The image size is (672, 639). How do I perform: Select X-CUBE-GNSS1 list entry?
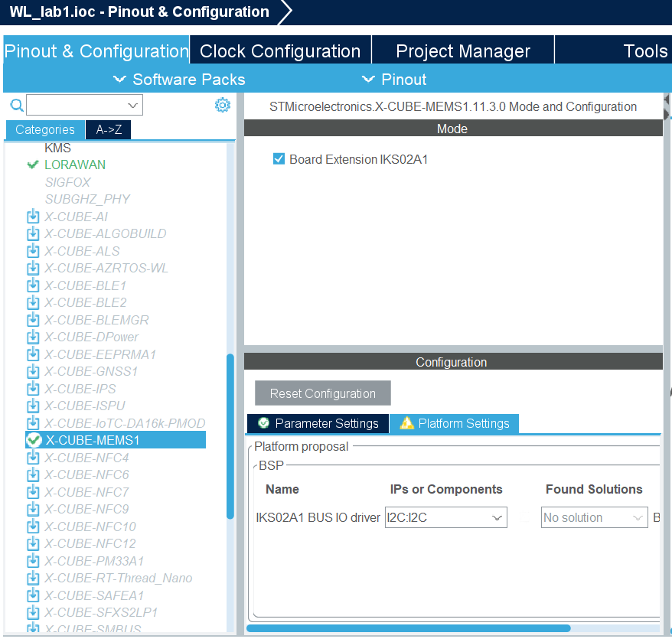click(91, 371)
